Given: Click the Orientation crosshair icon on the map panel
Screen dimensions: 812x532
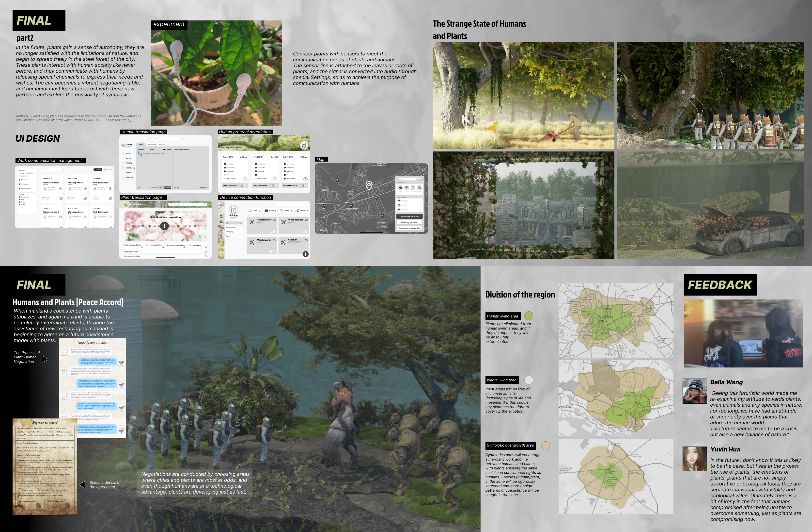Looking at the screenshot, I should pyautogui.click(x=413, y=188).
